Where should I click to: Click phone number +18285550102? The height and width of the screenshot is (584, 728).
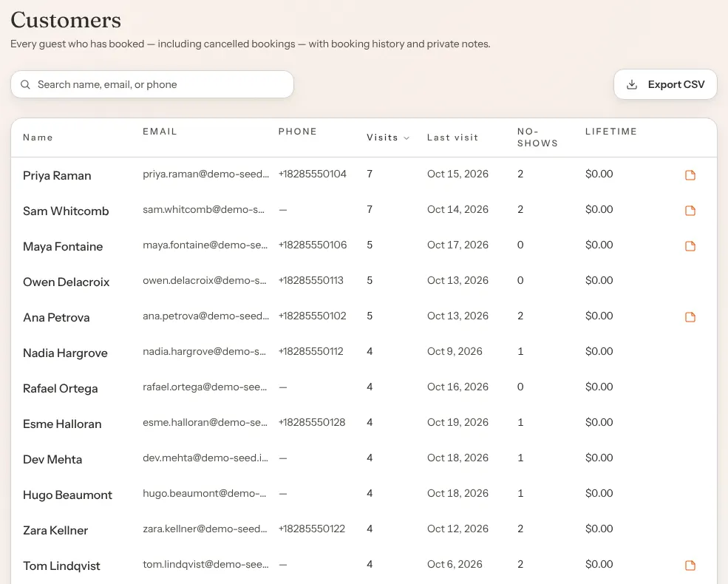tap(313, 316)
